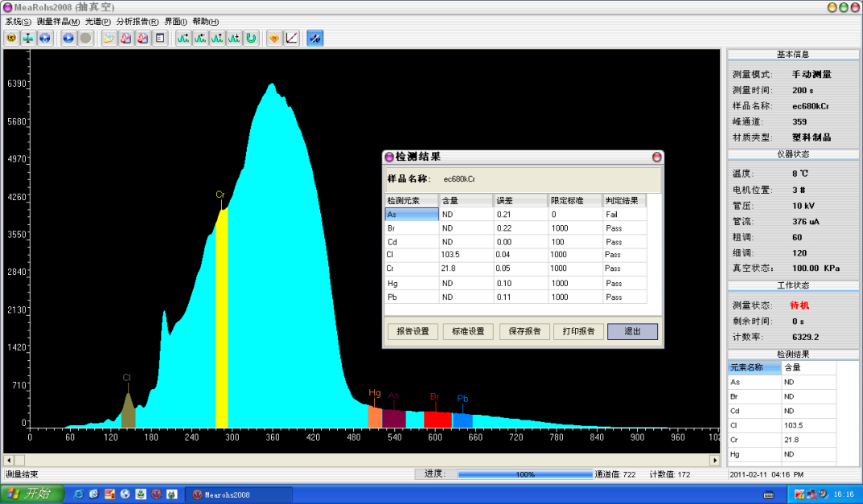Screen dimensions: 863x504
Task: Click the yellow radiation icon in toolbar
Action: [x=12, y=38]
